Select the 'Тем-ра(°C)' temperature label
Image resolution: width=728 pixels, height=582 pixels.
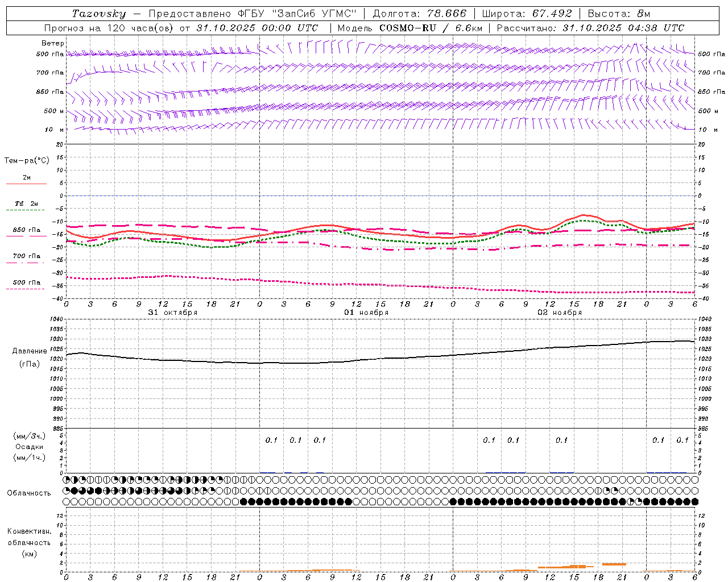point(27,161)
